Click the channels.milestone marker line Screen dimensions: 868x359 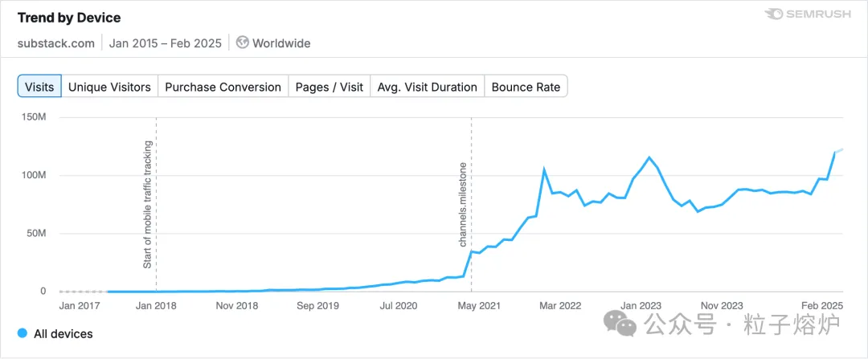pos(471,205)
